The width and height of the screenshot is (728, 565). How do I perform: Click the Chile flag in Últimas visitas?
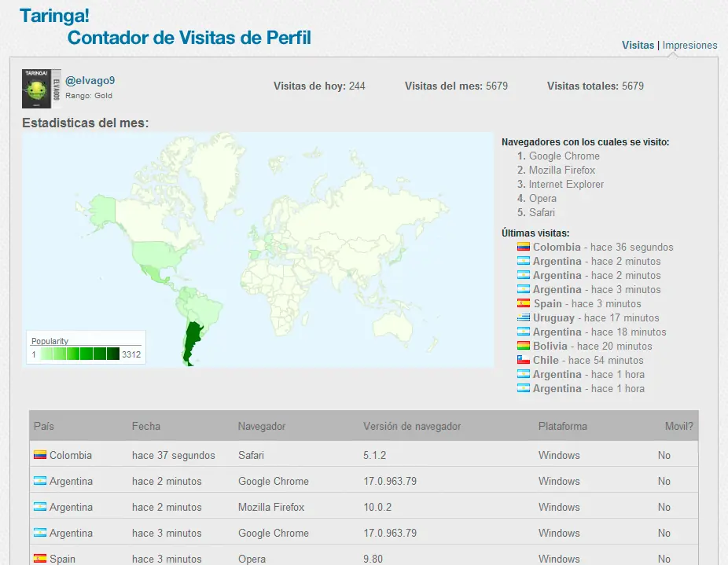pyautogui.click(x=524, y=360)
